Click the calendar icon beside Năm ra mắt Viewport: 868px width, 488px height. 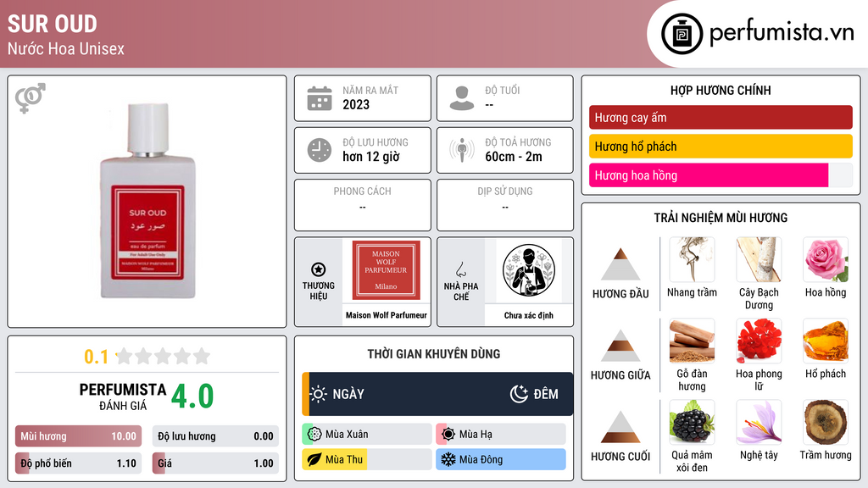click(320, 98)
